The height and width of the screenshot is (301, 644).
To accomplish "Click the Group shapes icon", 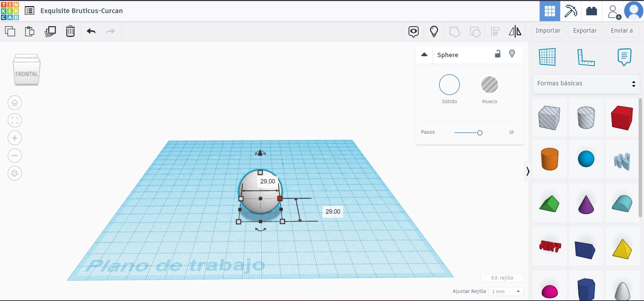I will [x=454, y=32].
